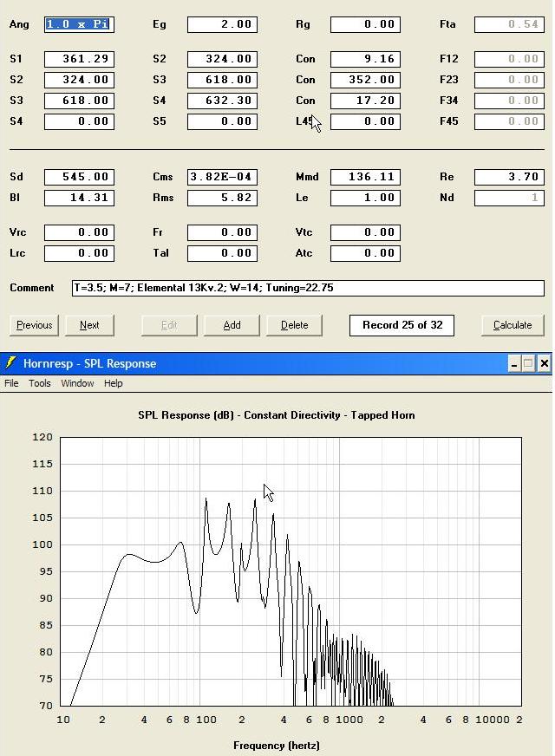
Task: Open the Help menu
Action: [114, 383]
